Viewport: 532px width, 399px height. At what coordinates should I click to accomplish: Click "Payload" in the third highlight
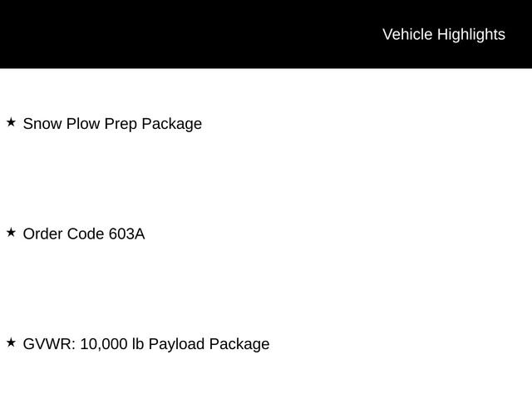point(176,344)
